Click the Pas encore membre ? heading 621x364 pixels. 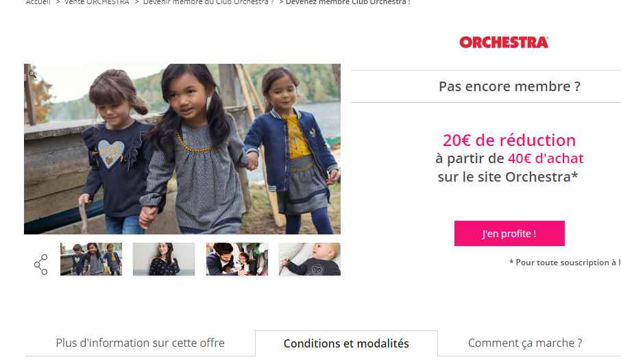point(509,86)
